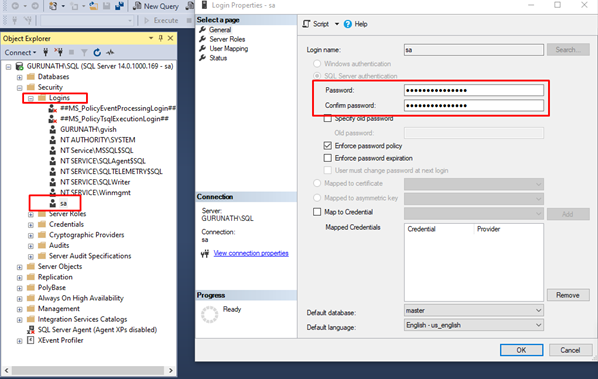598x379 pixels.
Task: Select the GURUNATH\gvish login
Action: click(x=88, y=129)
